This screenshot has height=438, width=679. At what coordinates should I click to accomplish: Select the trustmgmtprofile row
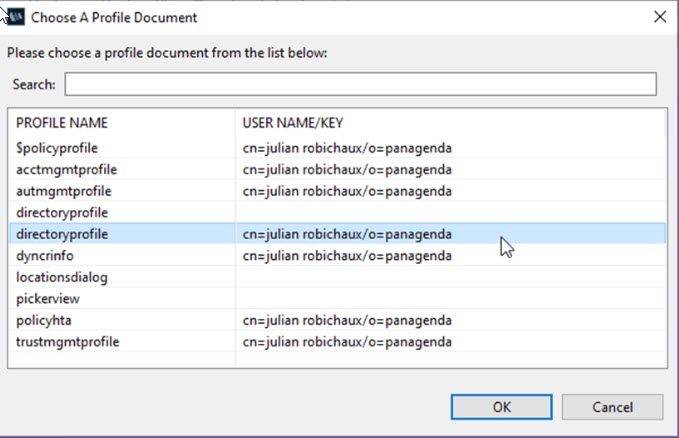point(337,341)
